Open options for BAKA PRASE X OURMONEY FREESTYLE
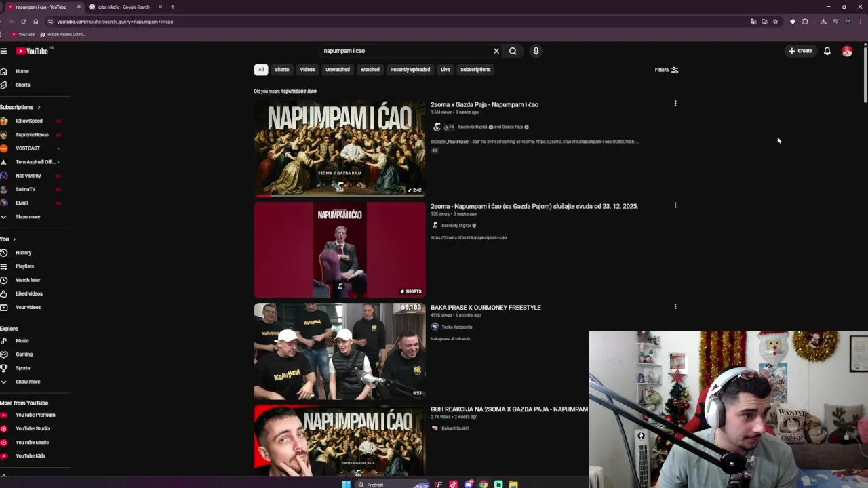The image size is (868, 488). coord(675,306)
